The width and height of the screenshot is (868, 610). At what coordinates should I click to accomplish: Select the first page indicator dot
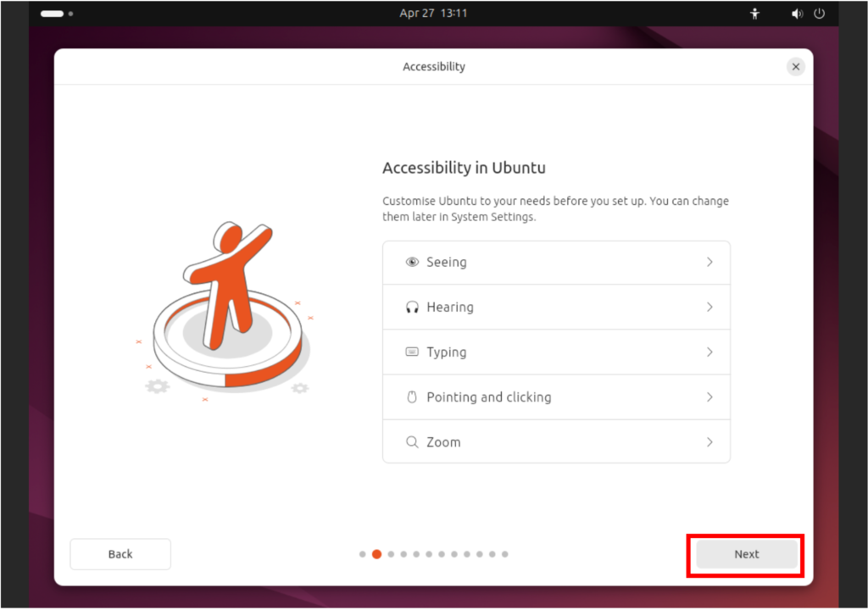[x=362, y=554]
